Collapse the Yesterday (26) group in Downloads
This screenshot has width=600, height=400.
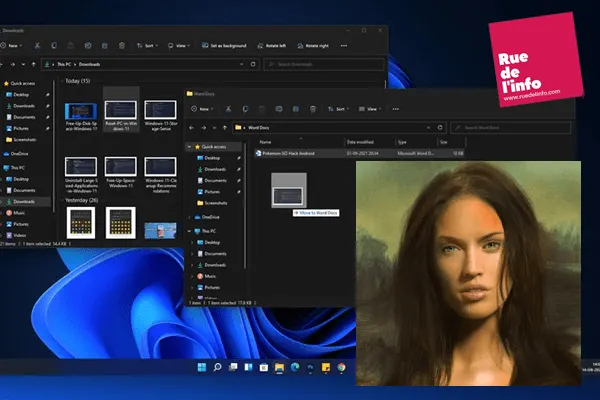click(62, 200)
